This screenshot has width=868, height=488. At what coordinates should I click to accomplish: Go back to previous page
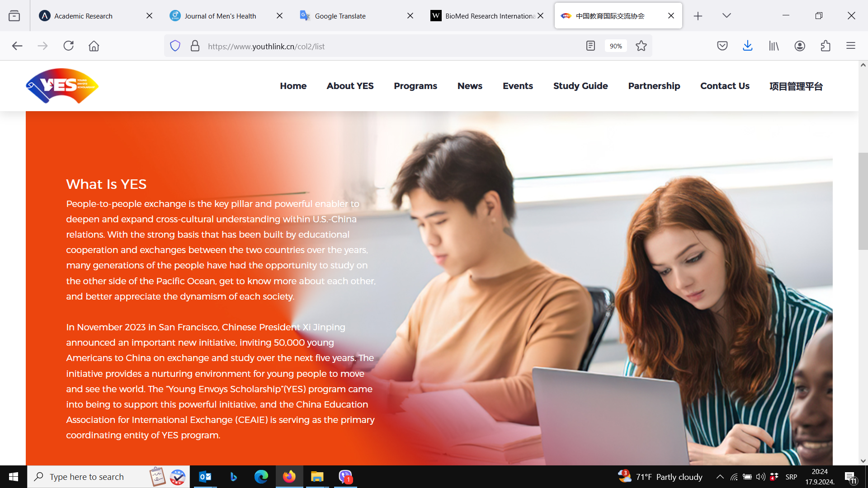[x=17, y=46]
